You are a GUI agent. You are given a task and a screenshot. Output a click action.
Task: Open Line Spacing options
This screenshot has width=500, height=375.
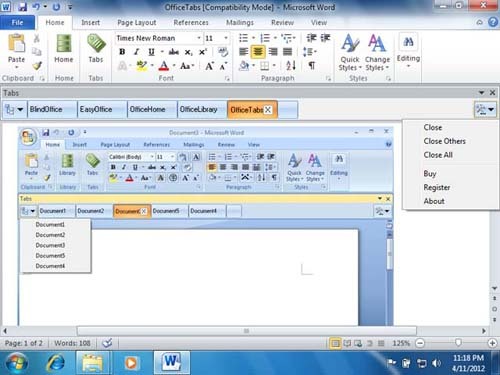[x=309, y=52]
